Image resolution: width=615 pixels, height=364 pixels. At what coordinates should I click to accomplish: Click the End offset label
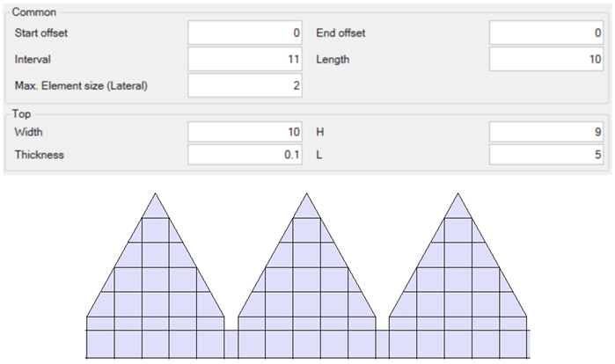[340, 33]
